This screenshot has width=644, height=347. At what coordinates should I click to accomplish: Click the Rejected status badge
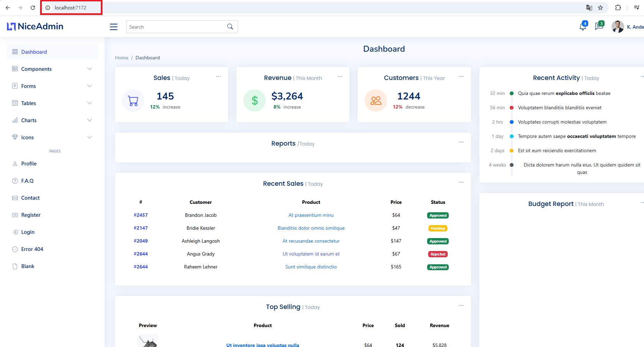(x=438, y=254)
